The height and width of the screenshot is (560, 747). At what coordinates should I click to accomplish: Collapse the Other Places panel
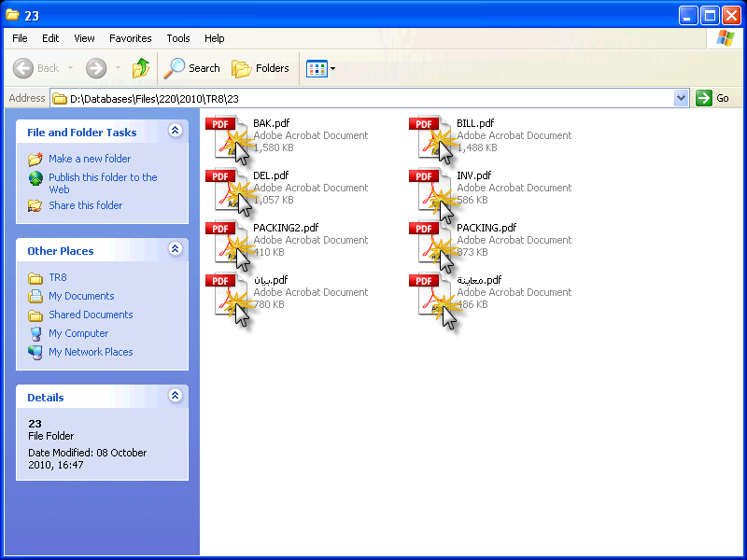point(176,248)
